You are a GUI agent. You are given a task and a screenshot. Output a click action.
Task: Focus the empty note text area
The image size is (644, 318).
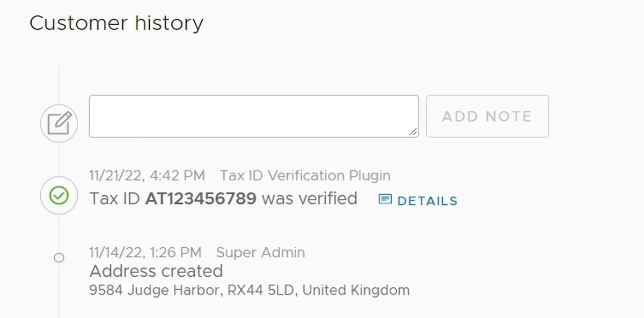point(253,116)
